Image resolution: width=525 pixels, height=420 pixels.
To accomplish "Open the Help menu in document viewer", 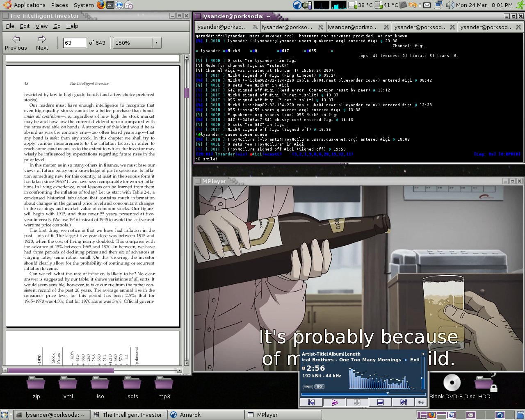I will click(x=72, y=26).
